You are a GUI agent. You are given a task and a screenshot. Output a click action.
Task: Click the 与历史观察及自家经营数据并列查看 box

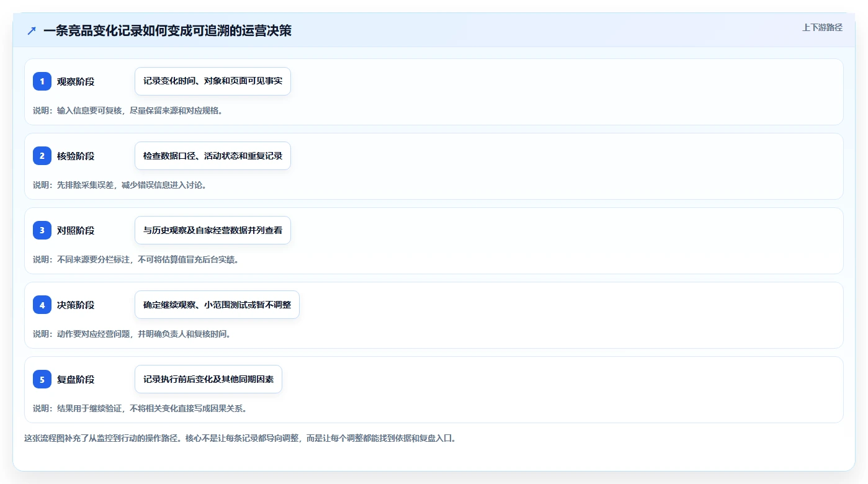213,230
